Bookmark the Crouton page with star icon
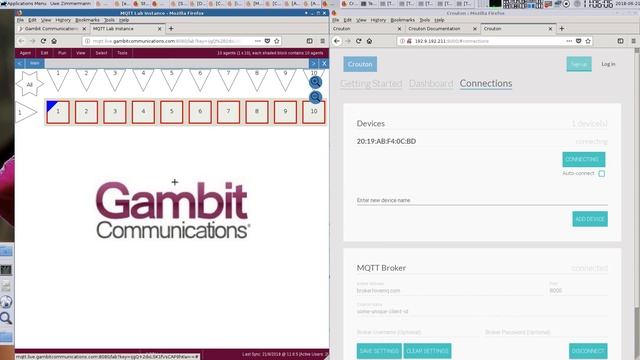 (x=588, y=41)
